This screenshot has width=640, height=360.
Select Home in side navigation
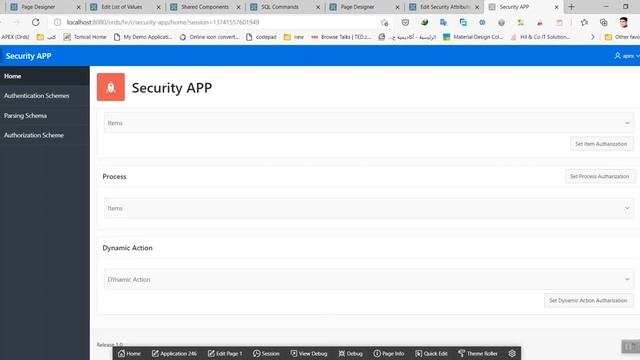point(45,76)
